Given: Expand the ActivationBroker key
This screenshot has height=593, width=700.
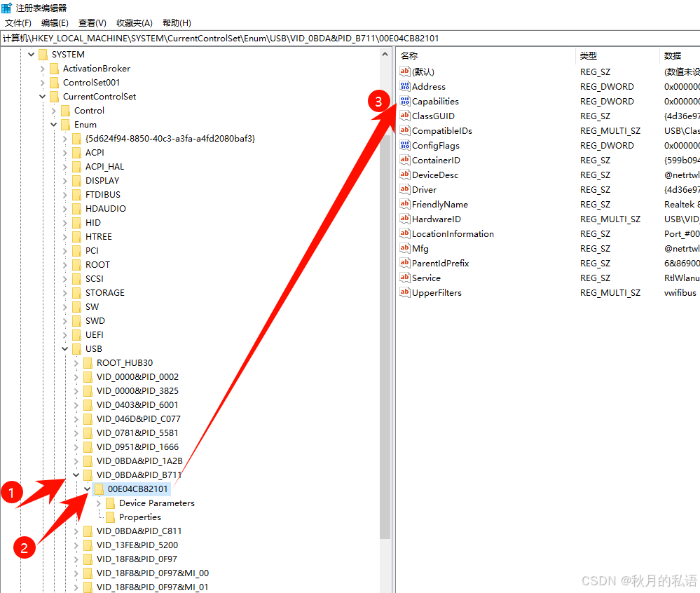Looking at the screenshot, I should coord(43,69).
